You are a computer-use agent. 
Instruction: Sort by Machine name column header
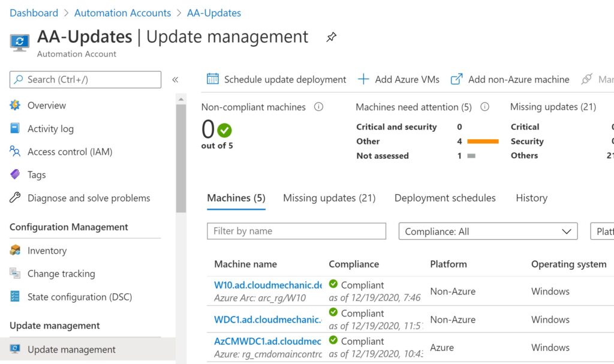pos(245,264)
